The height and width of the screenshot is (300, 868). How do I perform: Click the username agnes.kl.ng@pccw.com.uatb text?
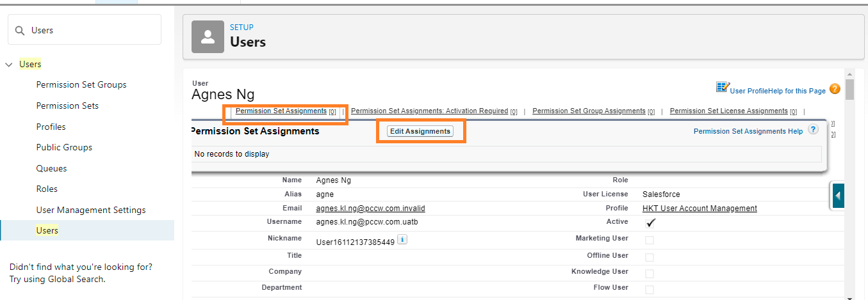(367, 222)
